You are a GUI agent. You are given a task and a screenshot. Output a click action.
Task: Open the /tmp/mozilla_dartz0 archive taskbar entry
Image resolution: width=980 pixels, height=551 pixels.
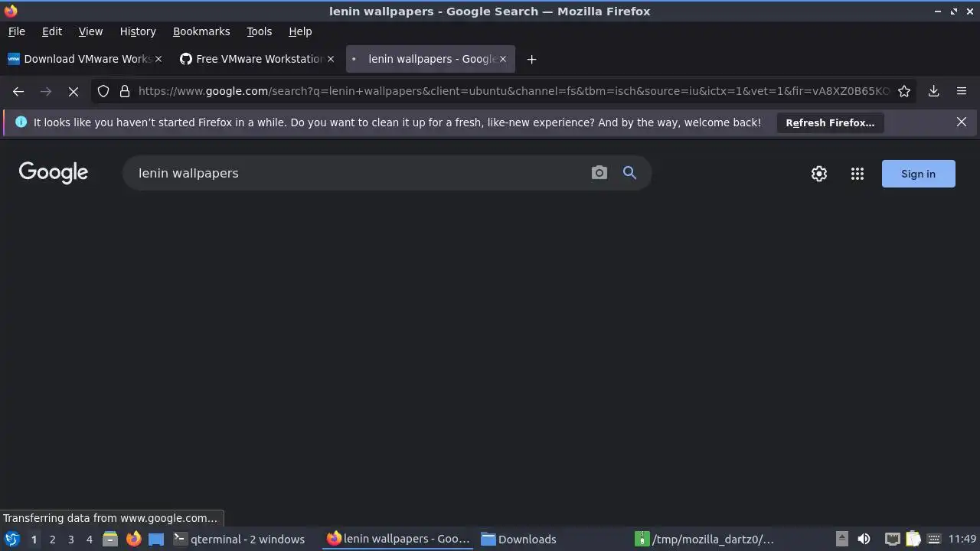707,539
